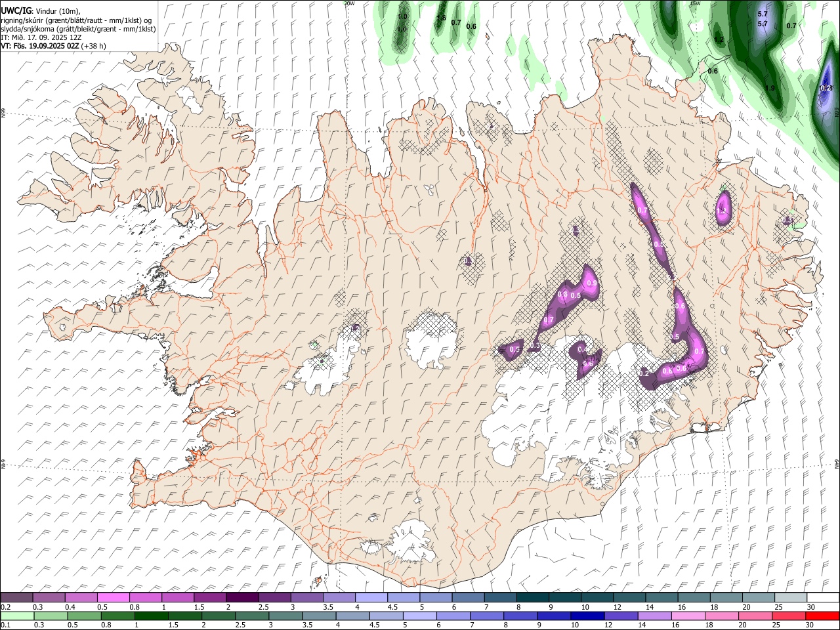Select the lower-legend rose swatch starting at 20

click(x=755, y=616)
